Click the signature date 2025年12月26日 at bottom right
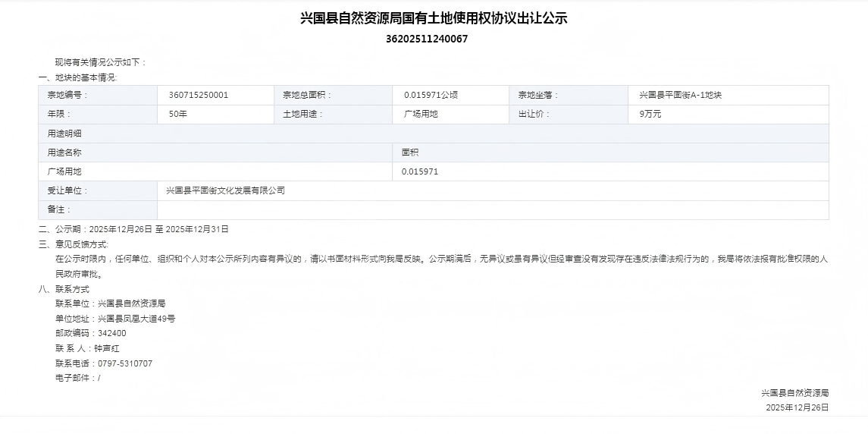This screenshot has height=434, width=868. pos(797,407)
